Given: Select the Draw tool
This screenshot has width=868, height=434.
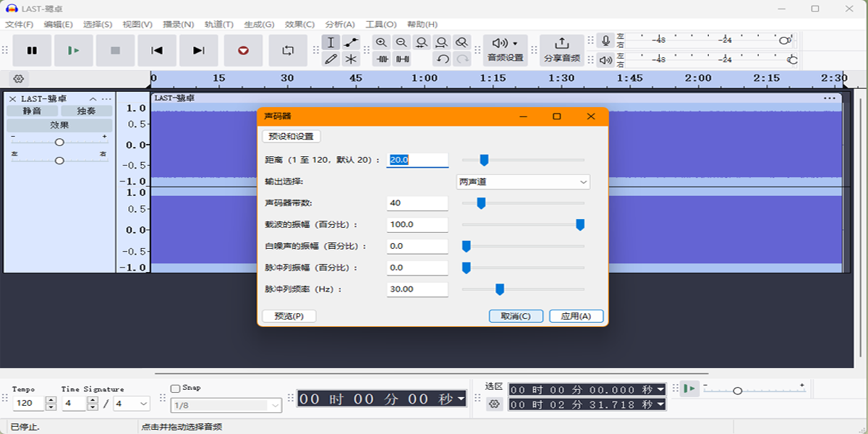Looking at the screenshot, I should point(329,61).
